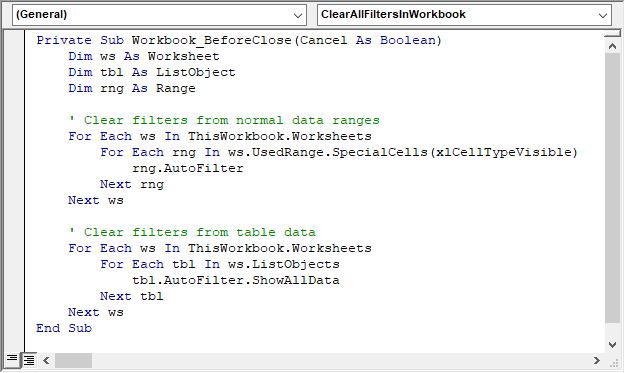
Task: Click the split bar above the vertical scrollbar
Action: coord(612,34)
